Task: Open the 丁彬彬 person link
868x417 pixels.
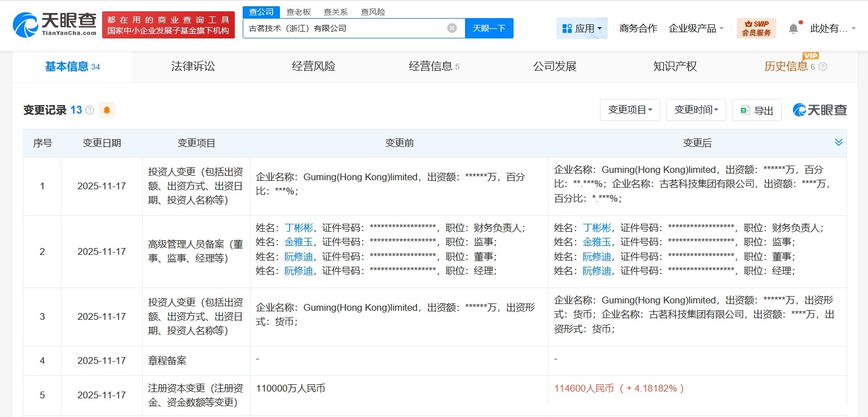Action: 299,227
